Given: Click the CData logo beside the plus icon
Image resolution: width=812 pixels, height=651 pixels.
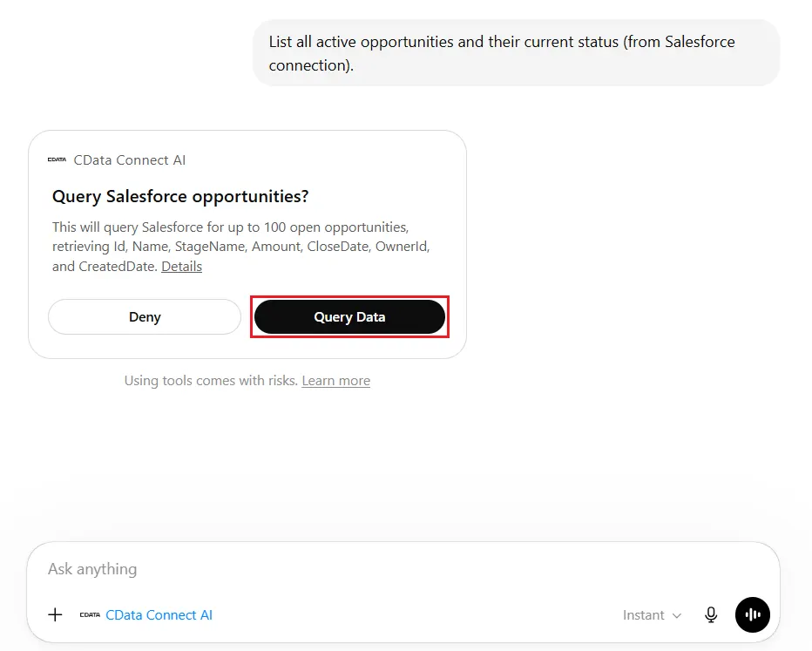Looking at the screenshot, I should point(90,614).
